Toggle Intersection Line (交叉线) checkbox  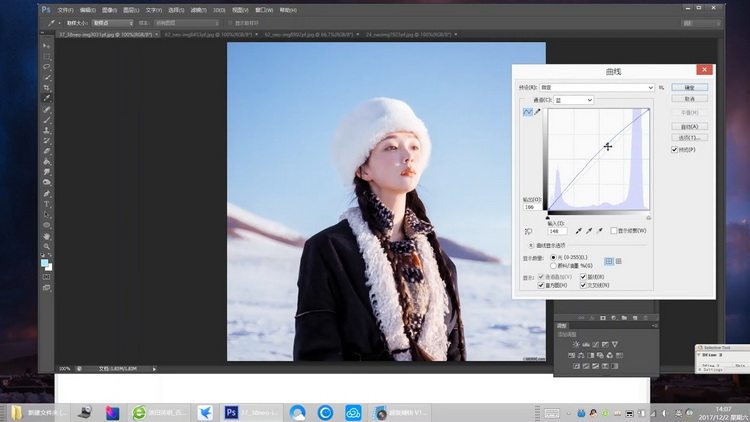(x=583, y=285)
